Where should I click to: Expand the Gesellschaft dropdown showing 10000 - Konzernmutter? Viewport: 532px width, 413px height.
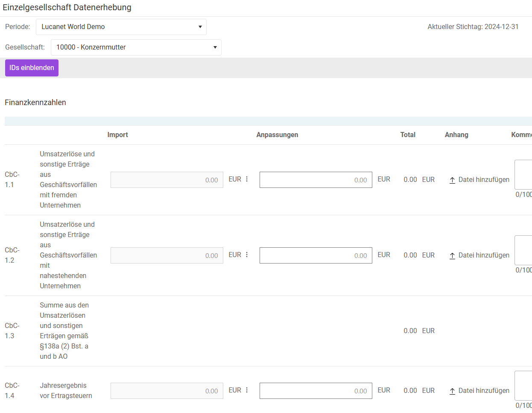pos(136,47)
